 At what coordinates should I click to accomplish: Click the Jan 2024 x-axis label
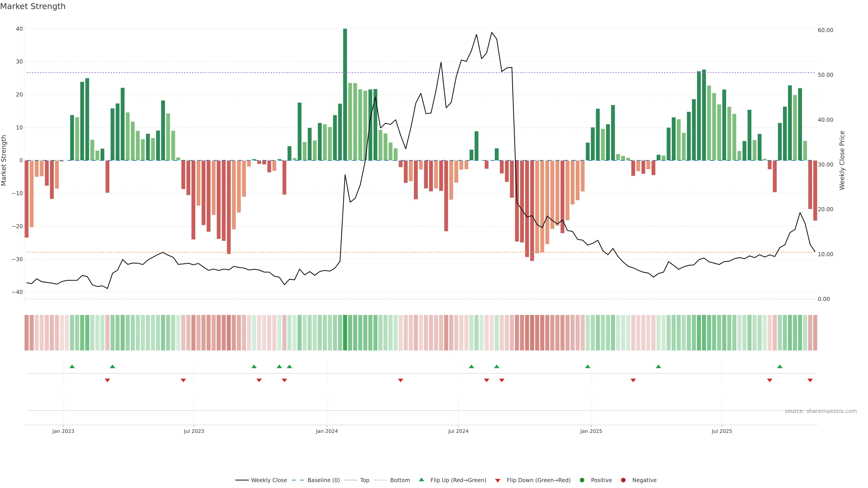[x=326, y=431]
